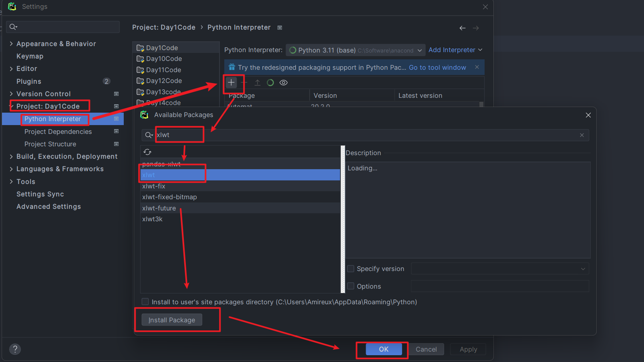This screenshot has height=362, width=644.
Task: Select the xlwt3k package
Action: coord(240,219)
